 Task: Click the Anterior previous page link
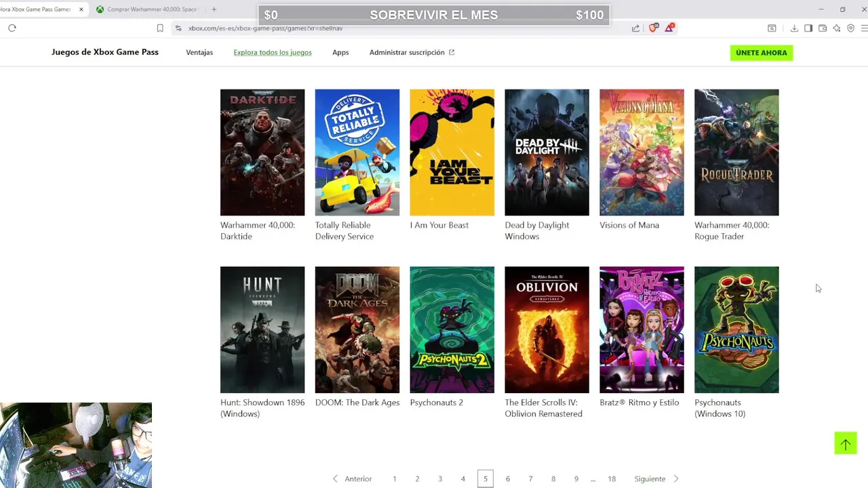pyautogui.click(x=358, y=479)
